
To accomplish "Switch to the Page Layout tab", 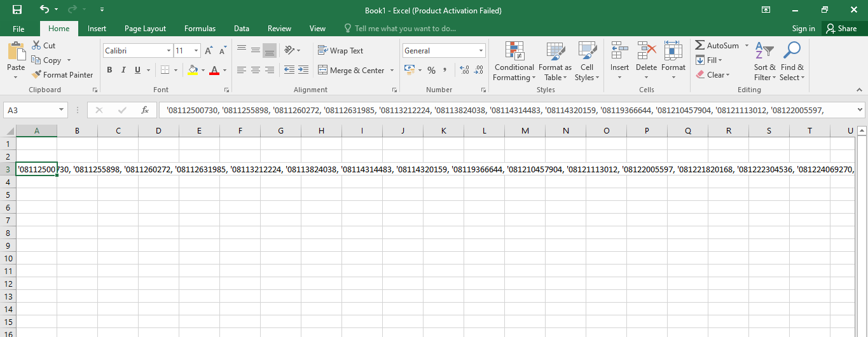I will (145, 29).
